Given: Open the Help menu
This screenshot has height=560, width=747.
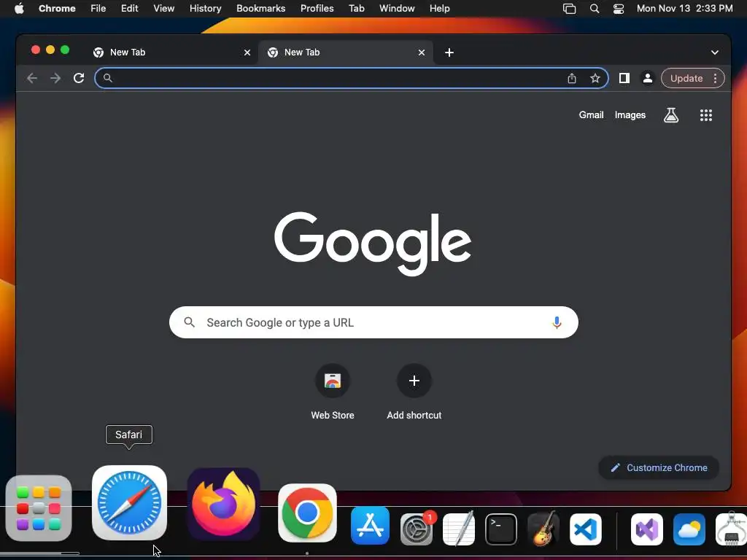Looking at the screenshot, I should (x=439, y=9).
